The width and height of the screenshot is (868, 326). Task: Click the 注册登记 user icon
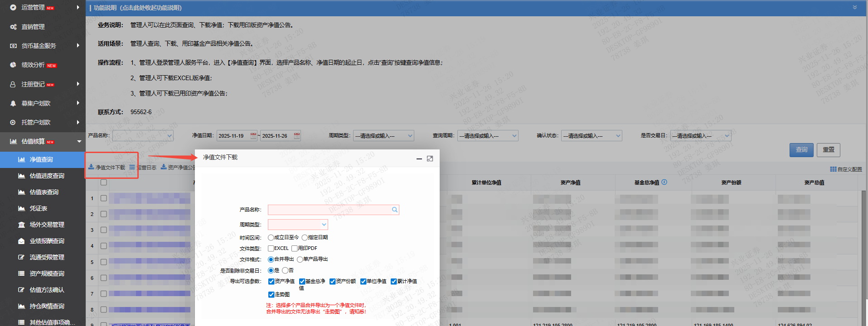click(x=13, y=84)
